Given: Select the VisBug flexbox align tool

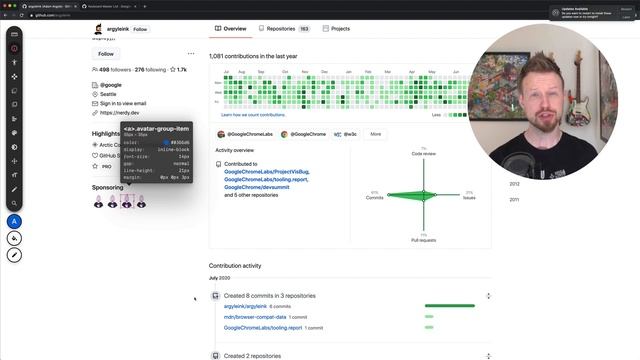Looking at the screenshot, I should tap(14, 119).
